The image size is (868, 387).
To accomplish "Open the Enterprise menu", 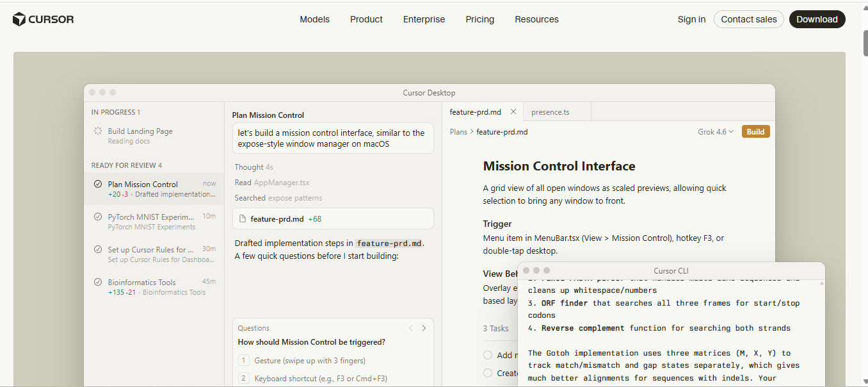I will click(x=424, y=19).
